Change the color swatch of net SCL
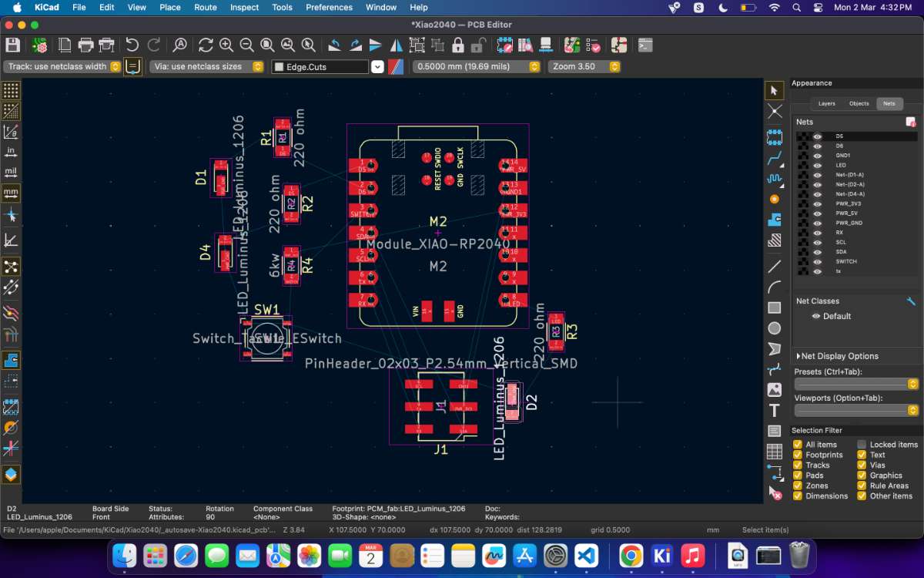The width and height of the screenshot is (924, 578). pyautogui.click(x=803, y=242)
